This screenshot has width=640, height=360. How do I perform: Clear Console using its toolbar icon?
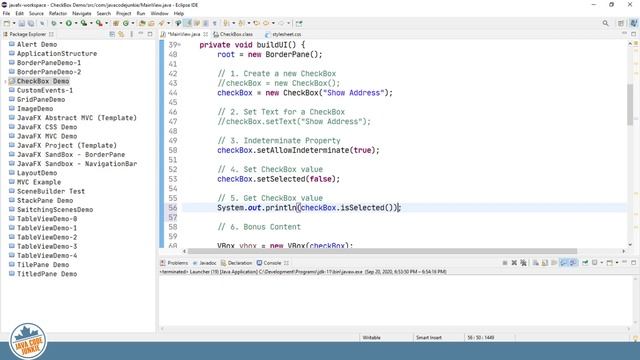(x=536, y=263)
